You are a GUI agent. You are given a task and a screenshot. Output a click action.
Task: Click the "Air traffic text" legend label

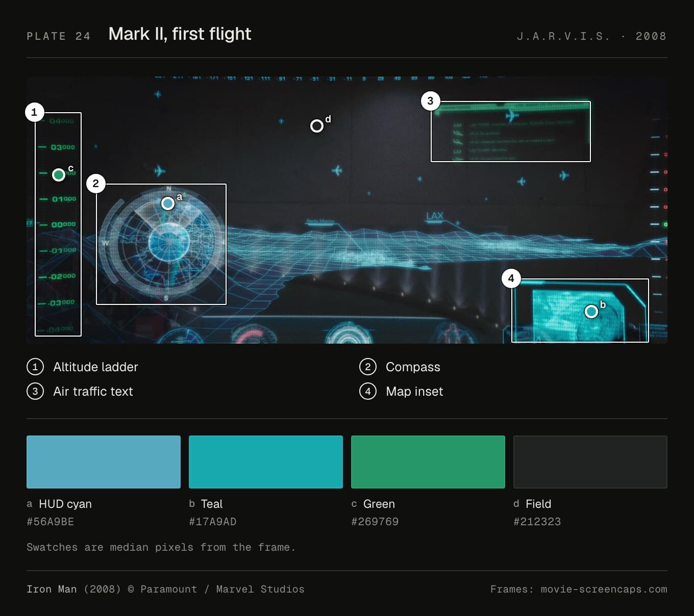coord(93,391)
